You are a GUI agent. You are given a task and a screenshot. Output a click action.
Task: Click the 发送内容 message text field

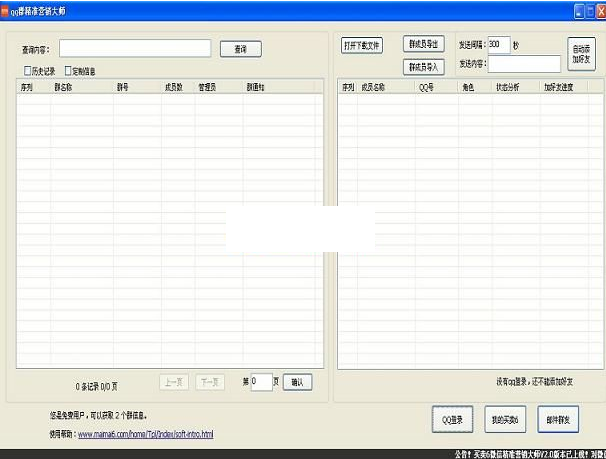(x=524, y=64)
